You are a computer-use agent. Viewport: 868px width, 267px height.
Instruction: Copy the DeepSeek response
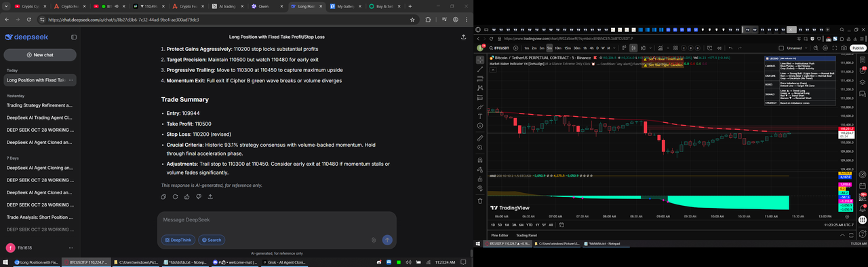coord(163,196)
